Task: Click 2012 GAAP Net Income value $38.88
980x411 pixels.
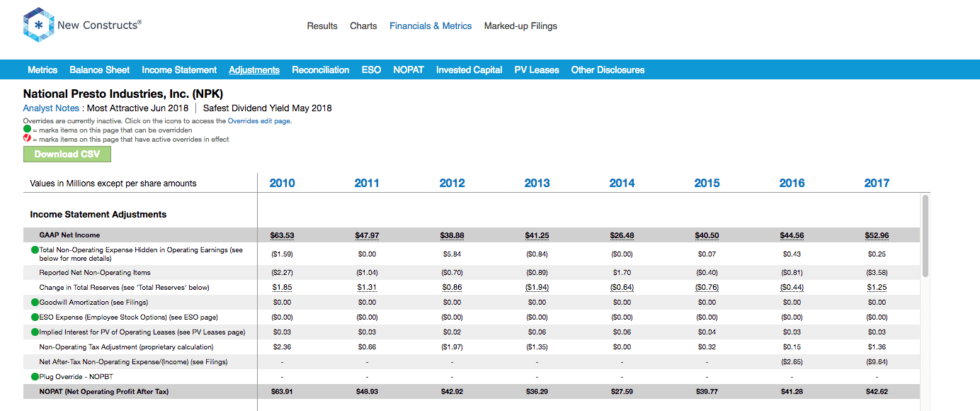Action: click(x=452, y=235)
